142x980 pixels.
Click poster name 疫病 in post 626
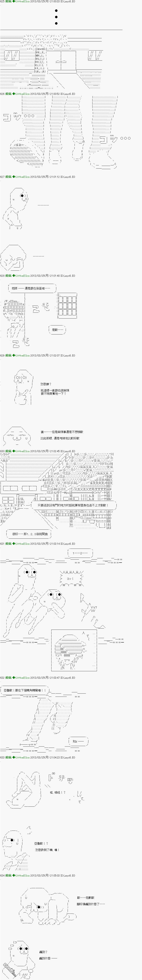[x=8, y=94]
